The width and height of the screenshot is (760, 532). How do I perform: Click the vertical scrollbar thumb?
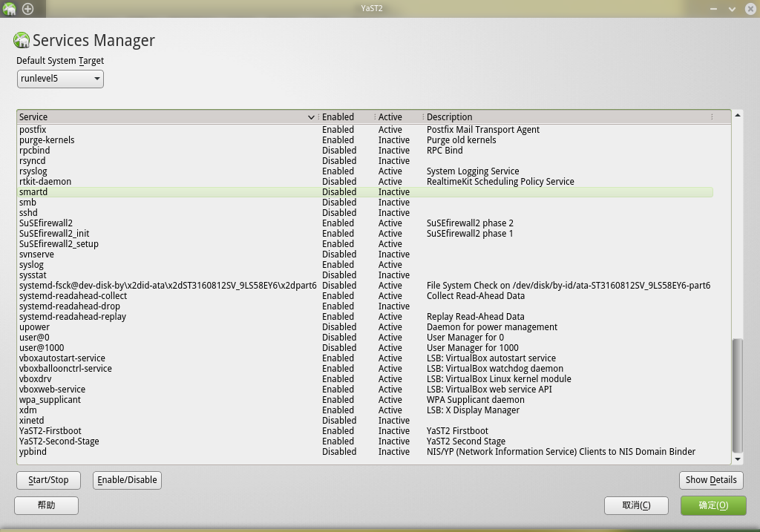737,395
